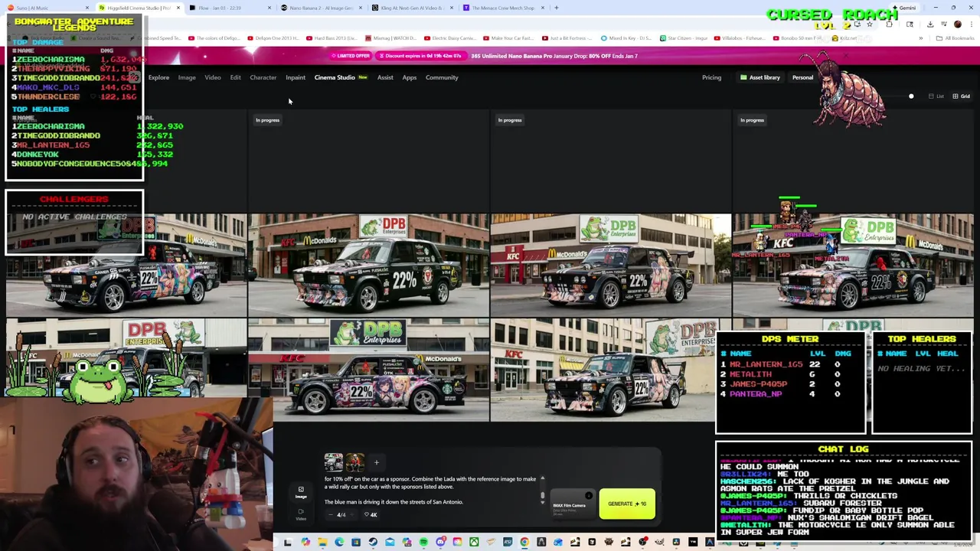The width and height of the screenshot is (980, 551).
Task: Open the Chrome profile avatar
Action: [958, 24]
